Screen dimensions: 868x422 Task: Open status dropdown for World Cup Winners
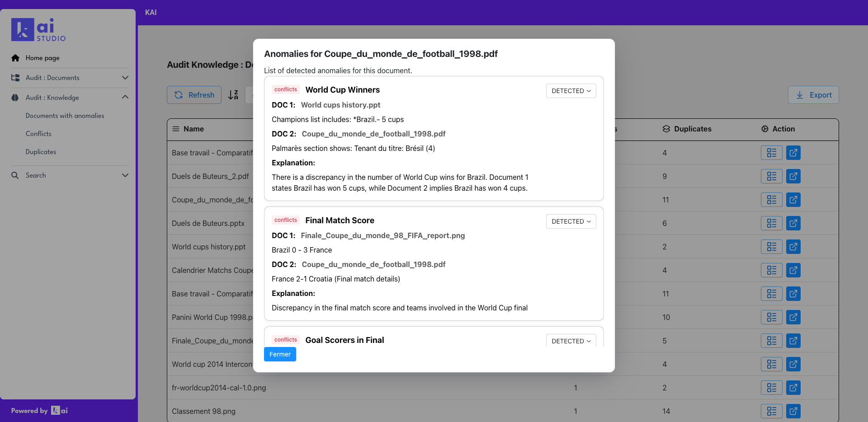point(571,91)
